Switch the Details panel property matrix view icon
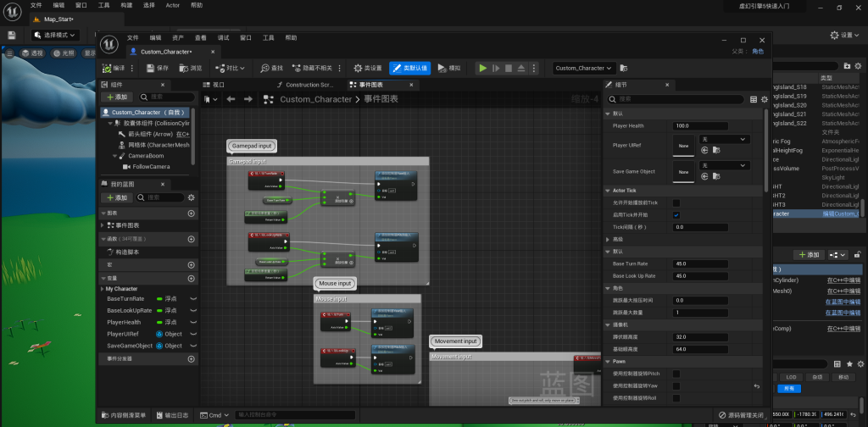 [754, 100]
